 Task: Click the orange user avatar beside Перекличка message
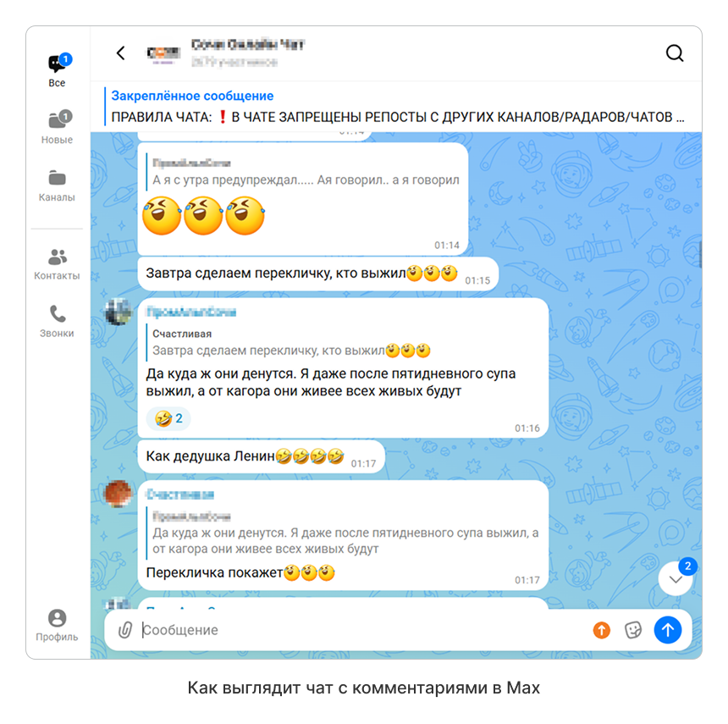(x=119, y=493)
